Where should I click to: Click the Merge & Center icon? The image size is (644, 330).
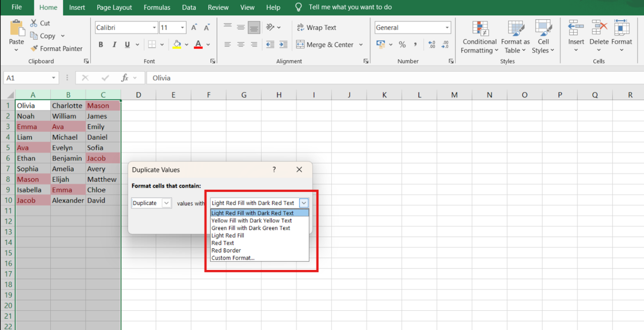(x=300, y=44)
